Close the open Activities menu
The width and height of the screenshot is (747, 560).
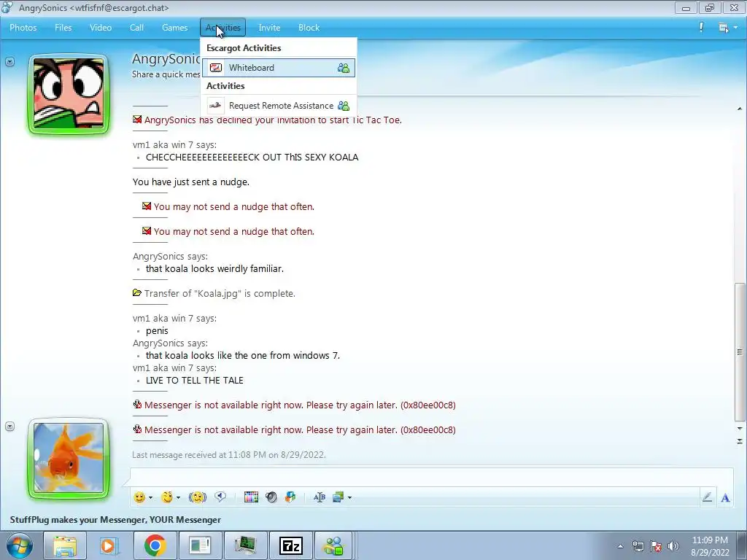coord(223,28)
